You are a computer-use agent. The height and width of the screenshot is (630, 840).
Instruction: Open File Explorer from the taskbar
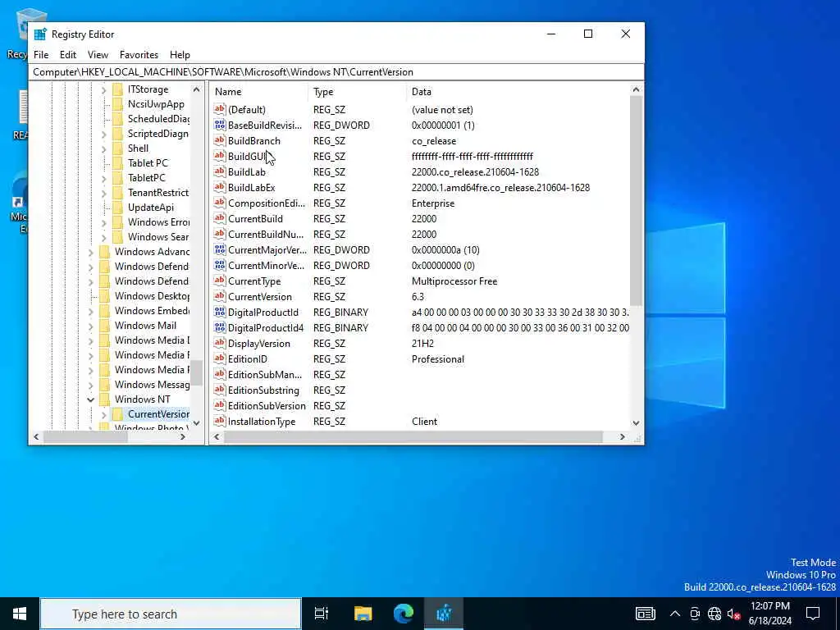coord(363,614)
